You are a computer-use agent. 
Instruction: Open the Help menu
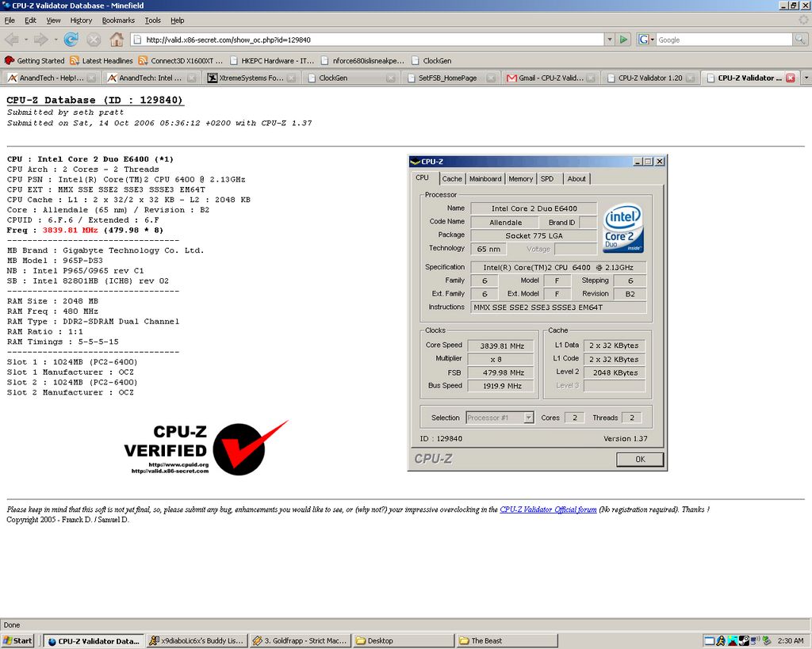click(x=177, y=20)
